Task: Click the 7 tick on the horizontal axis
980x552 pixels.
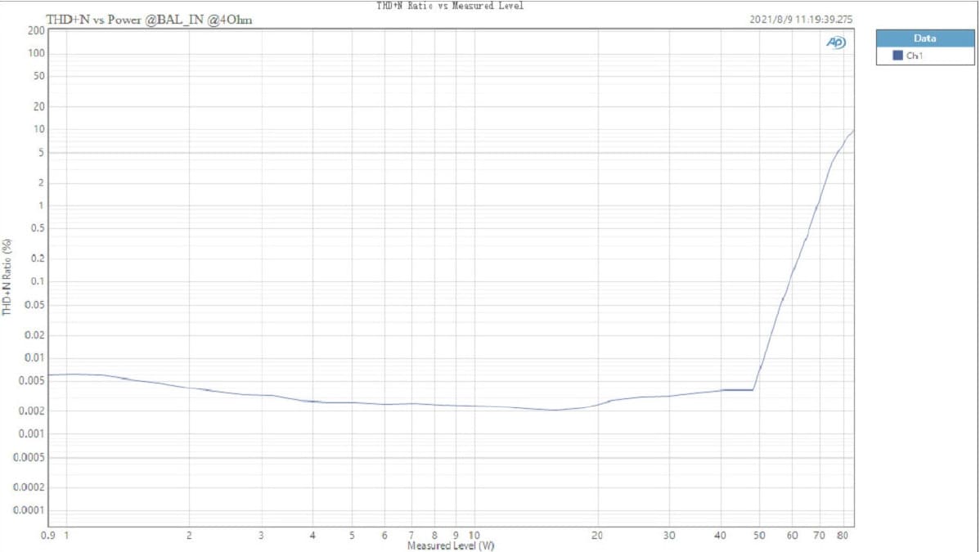Action: point(411,535)
